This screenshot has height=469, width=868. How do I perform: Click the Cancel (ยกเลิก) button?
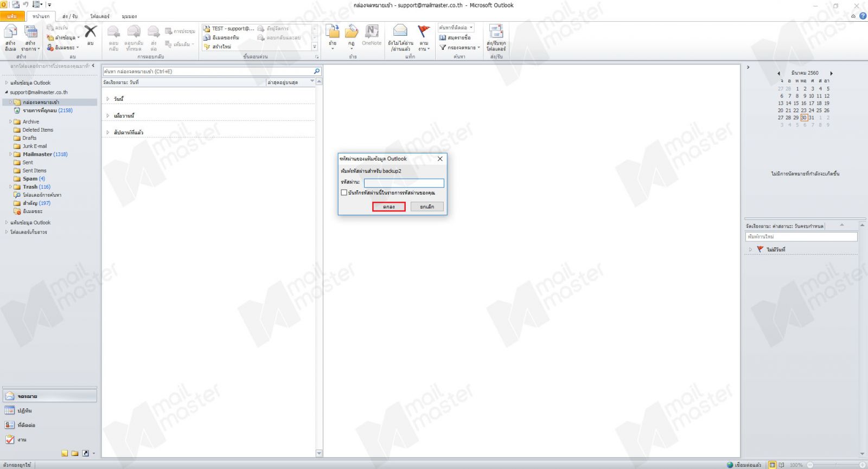tap(427, 207)
